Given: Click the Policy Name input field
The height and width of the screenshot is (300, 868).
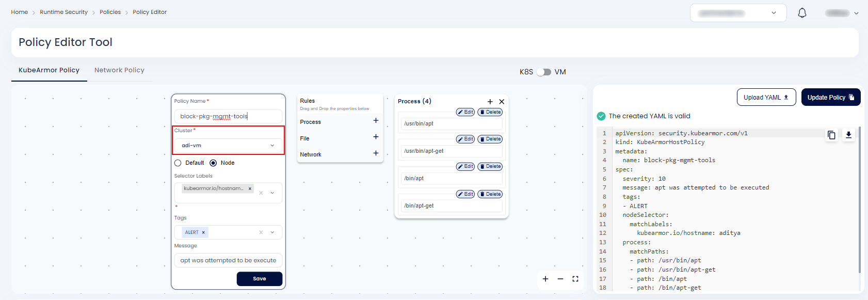Looking at the screenshot, I should pos(228,116).
